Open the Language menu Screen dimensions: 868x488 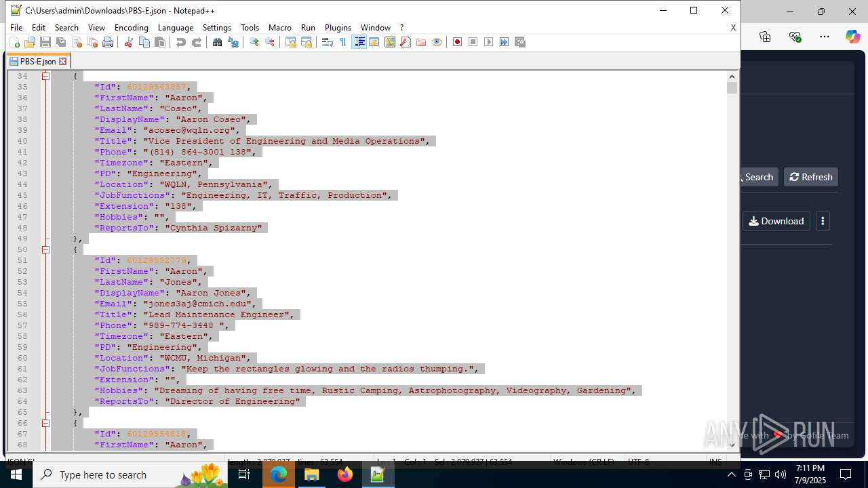176,27
